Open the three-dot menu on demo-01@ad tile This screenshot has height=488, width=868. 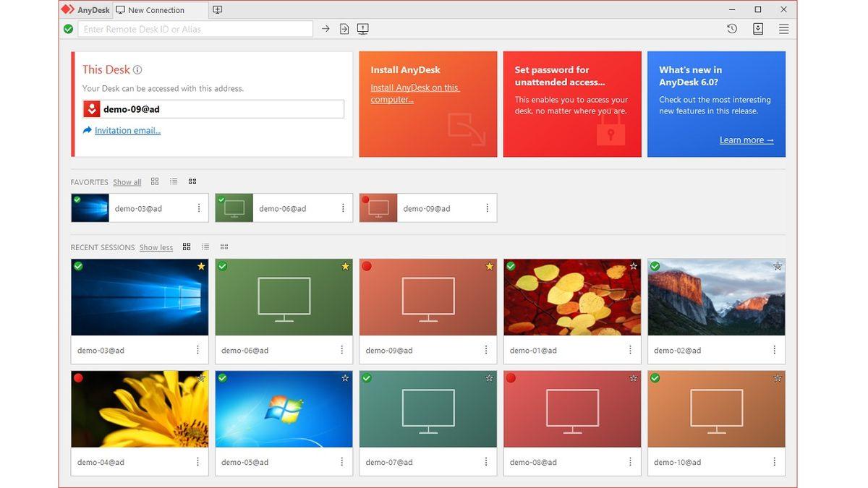630,350
